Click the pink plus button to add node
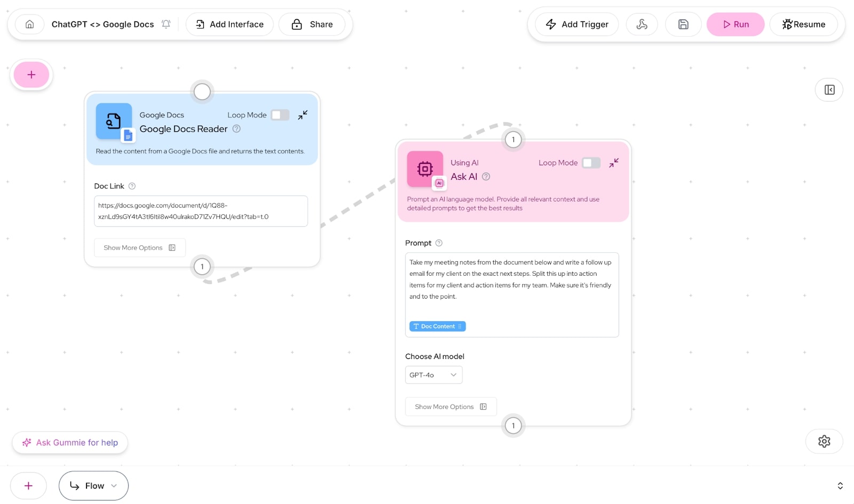Image resolution: width=854 pixels, height=504 pixels. tap(31, 75)
